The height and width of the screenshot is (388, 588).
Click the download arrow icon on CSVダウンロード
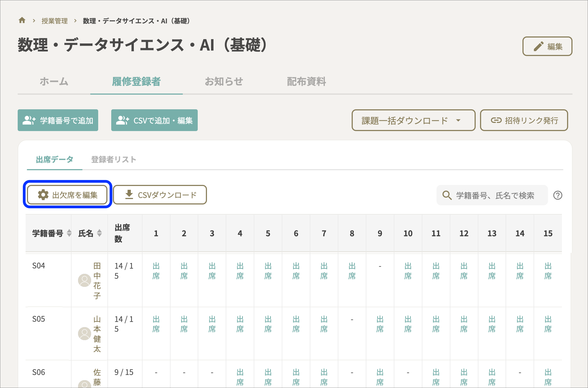click(x=129, y=194)
